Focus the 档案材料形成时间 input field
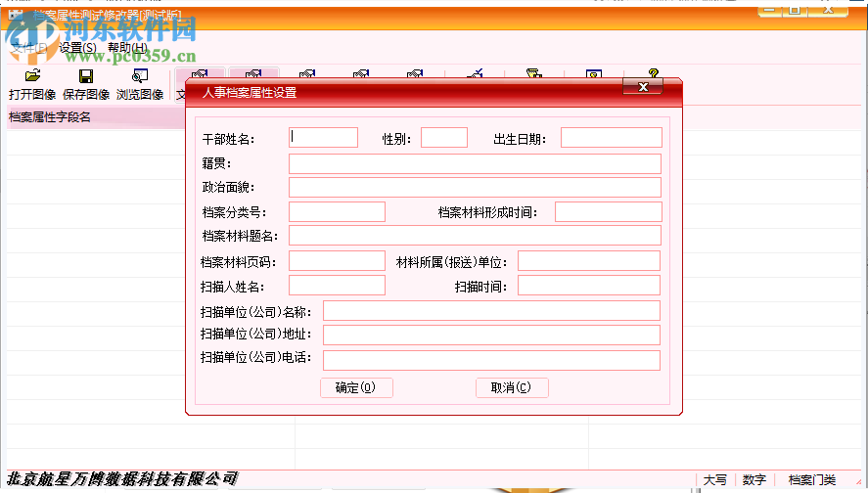Screen dimensions: 868x493 [x=609, y=212]
